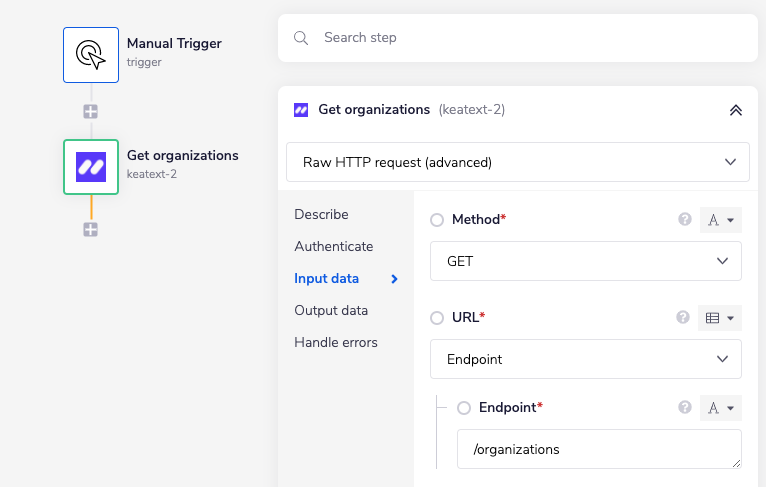Open the Describe tab
Image resolution: width=766 pixels, height=487 pixels.
(321, 214)
